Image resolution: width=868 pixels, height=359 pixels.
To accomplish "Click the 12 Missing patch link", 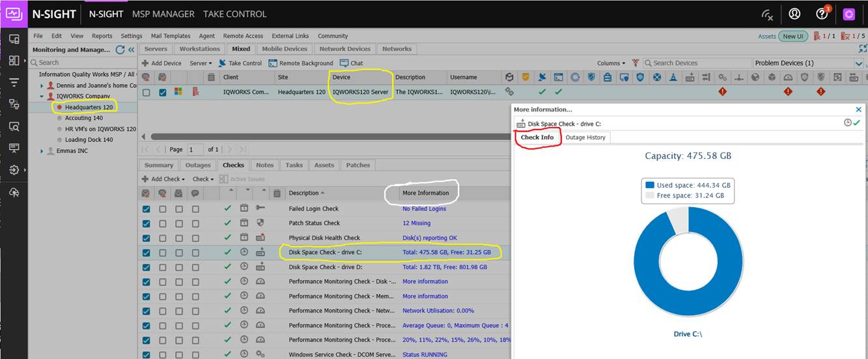I will pyautogui.click(x=416, y=223).
